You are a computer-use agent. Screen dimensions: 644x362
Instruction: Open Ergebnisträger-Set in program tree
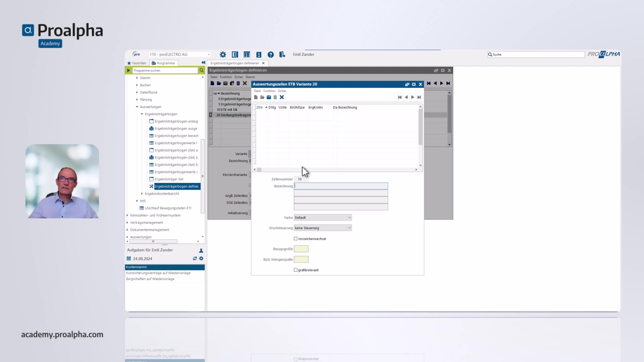[169, 179]
